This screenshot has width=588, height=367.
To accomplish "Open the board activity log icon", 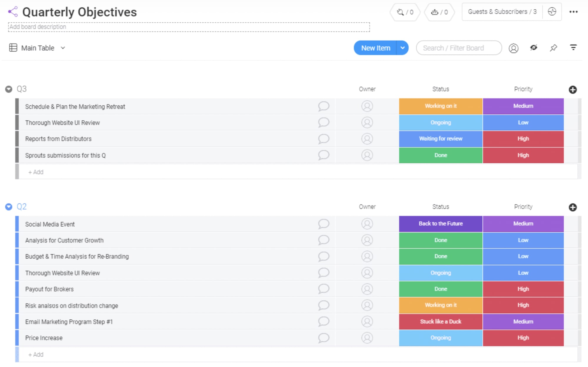I will coord(552,12).
